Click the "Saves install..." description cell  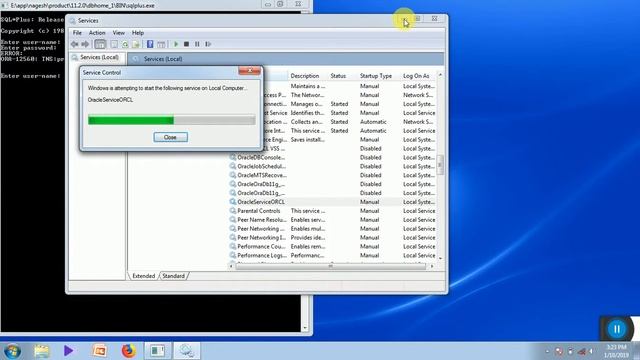click(x=308, y=140)
